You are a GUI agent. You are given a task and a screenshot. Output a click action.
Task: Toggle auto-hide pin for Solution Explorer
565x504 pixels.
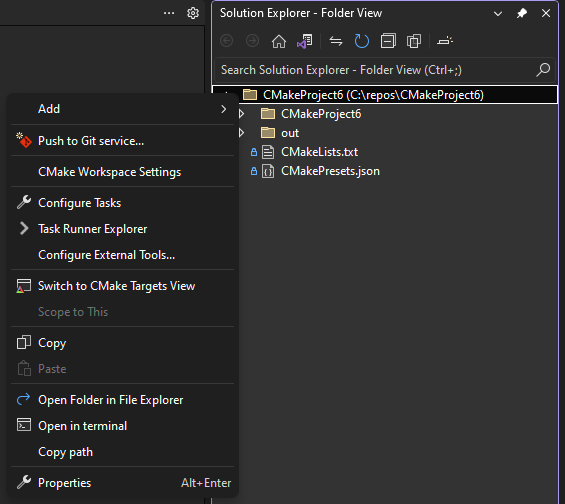[522, 13]
